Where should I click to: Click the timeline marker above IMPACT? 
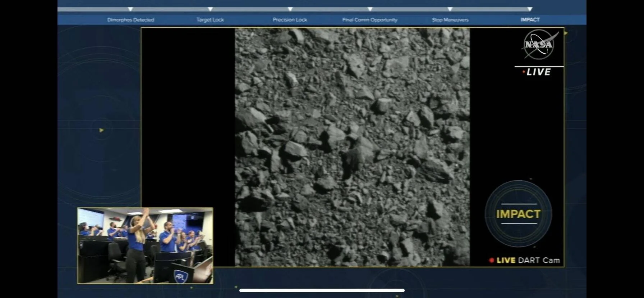point(530,9)
